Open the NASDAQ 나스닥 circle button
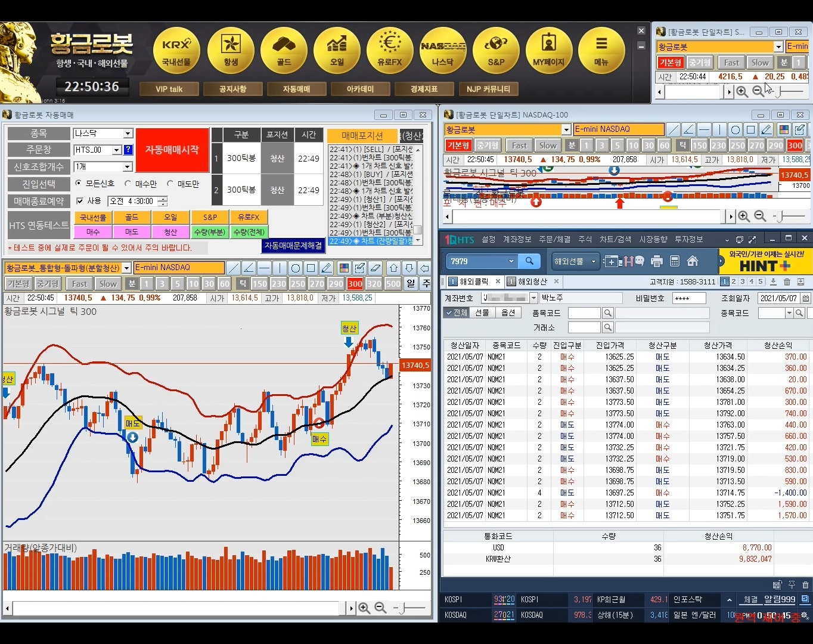 [x=443, y=51]
